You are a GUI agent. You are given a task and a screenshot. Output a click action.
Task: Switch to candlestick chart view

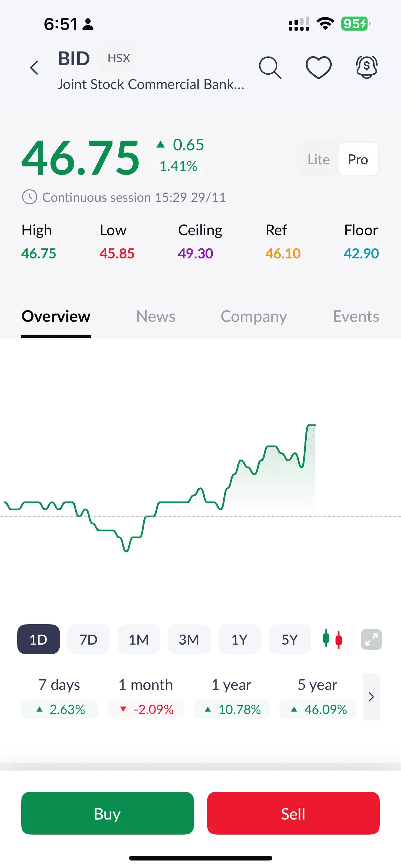pyautogui.click(x=332, y=639)
